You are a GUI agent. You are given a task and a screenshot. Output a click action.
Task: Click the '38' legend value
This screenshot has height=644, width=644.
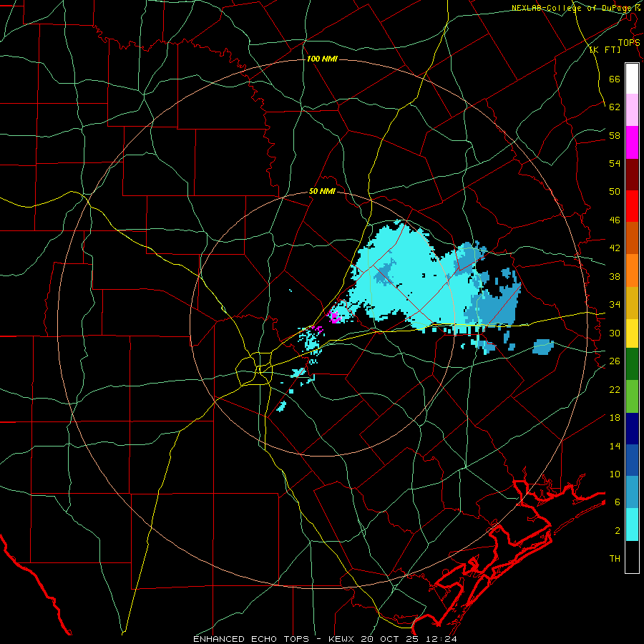click(615, 276)
